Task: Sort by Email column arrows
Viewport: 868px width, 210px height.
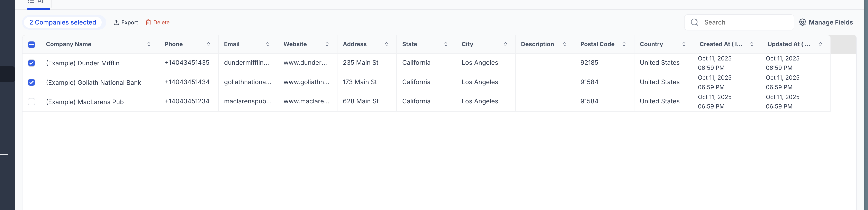Action: 268,44
